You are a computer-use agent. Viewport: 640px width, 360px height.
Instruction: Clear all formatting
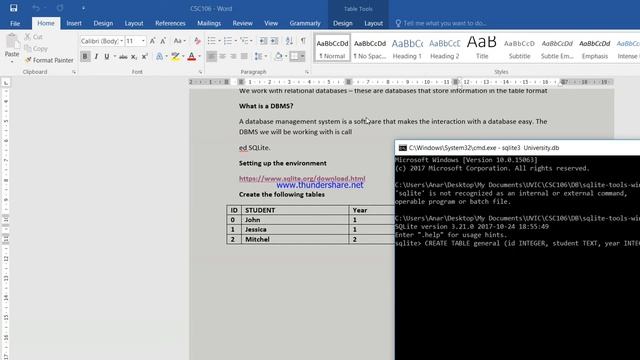point(198,41)
